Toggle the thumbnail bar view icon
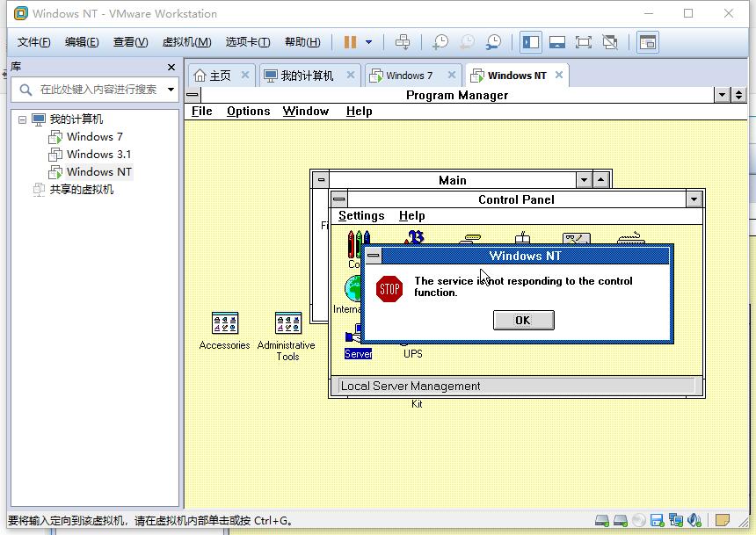 [x=556, y=42]
